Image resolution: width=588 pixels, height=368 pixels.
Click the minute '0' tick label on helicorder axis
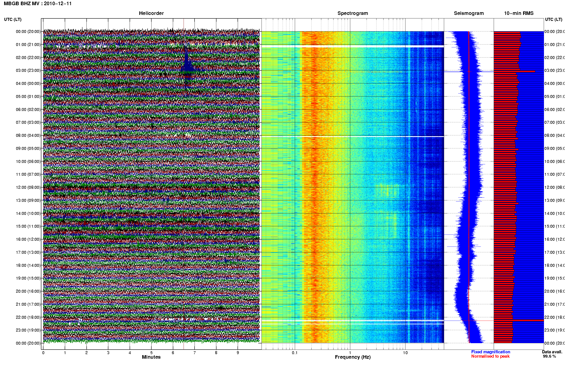point(43,353)
